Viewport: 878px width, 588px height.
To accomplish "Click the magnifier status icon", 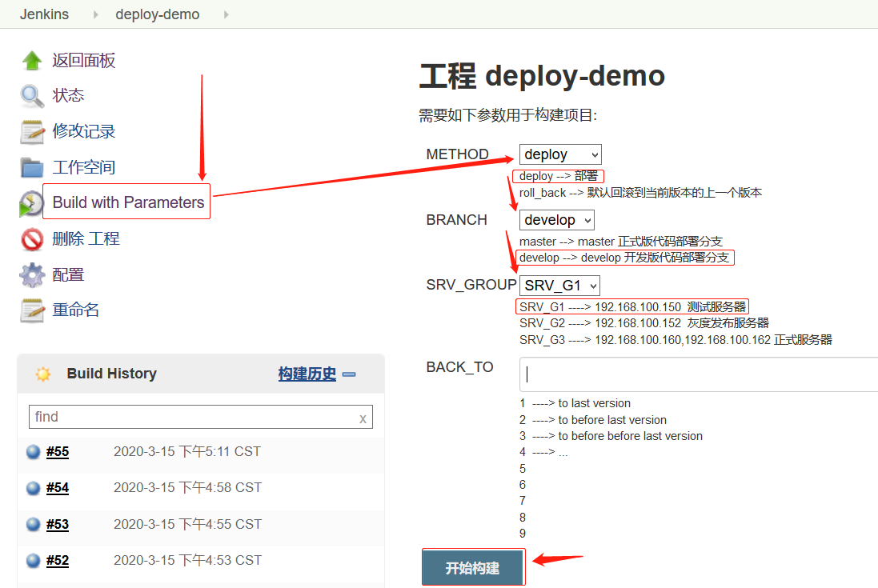I will tap(32, 96).
